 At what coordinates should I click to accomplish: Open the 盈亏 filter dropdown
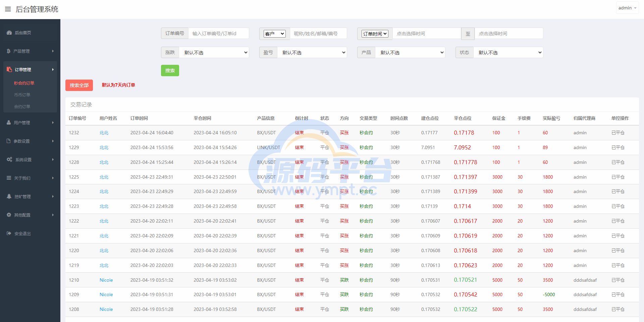(x=312, y=52)
